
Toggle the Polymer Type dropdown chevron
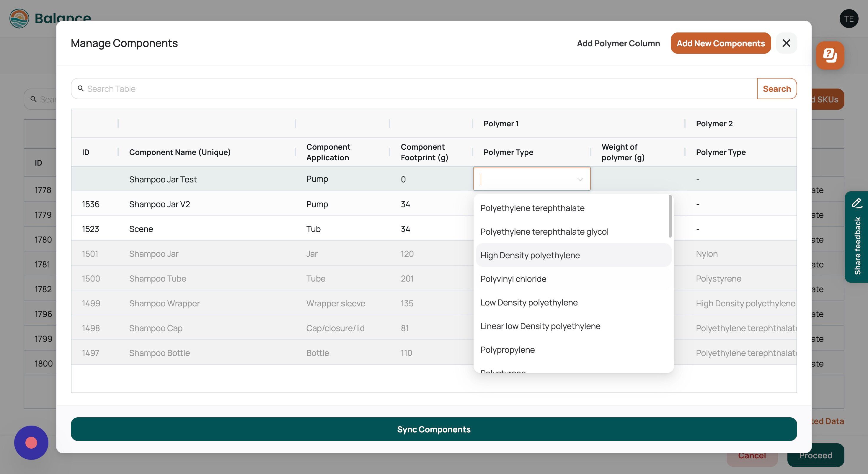point(580,179)
